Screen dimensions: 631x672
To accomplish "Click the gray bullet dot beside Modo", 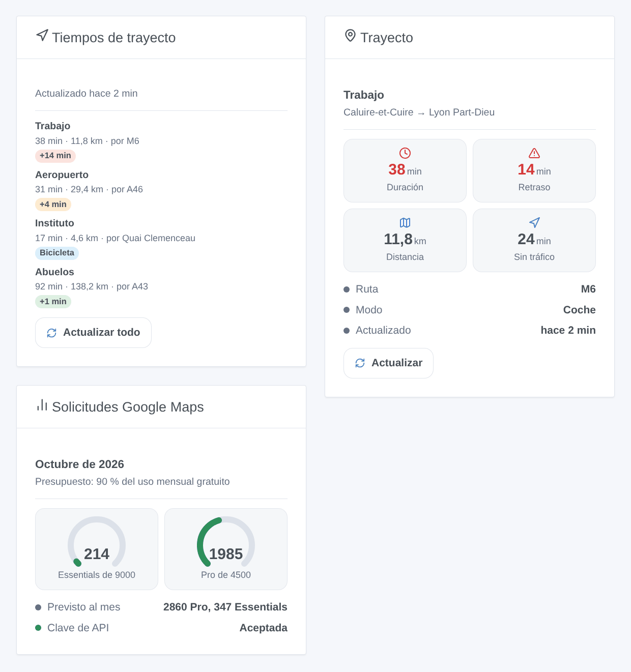I will 347,310.
